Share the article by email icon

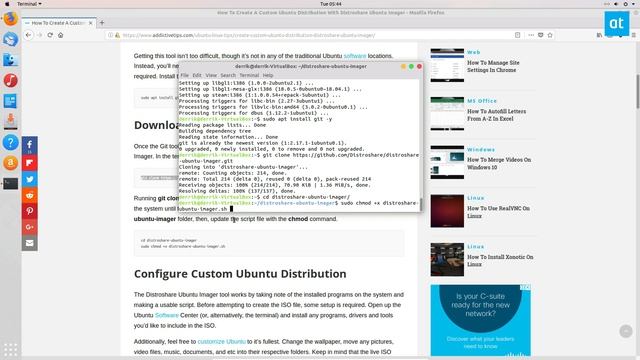click(29, 243)
